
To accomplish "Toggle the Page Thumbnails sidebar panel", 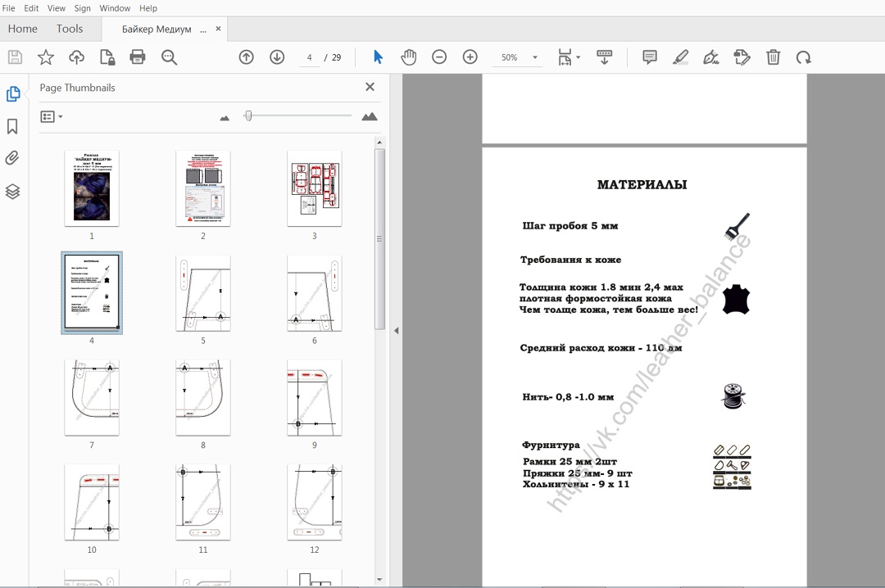I will click(13, 94).
